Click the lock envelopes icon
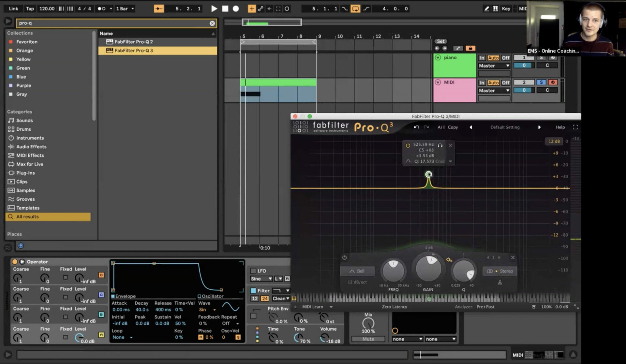Viewport: 626px width, 364px height. (470, 48)
